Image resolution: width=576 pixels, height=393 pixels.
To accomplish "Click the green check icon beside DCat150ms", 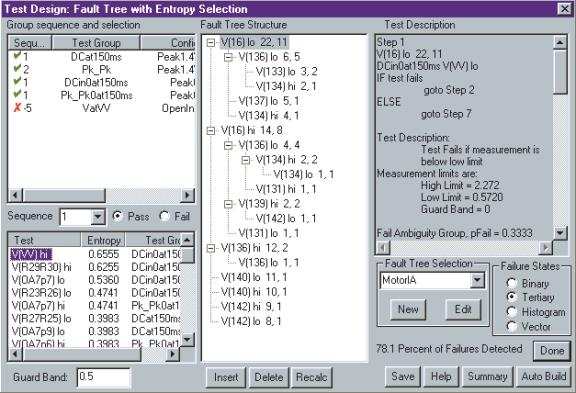I will (17, 56).
